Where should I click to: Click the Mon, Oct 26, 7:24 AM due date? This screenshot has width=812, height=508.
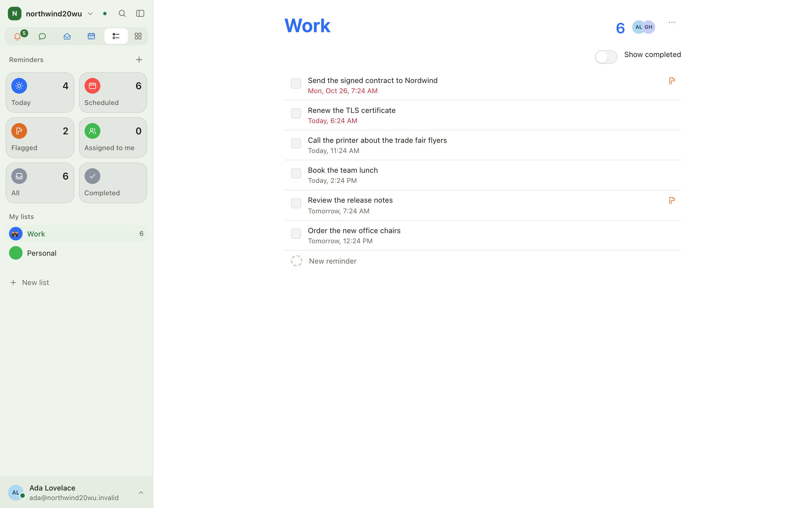[x=343, y=91]
